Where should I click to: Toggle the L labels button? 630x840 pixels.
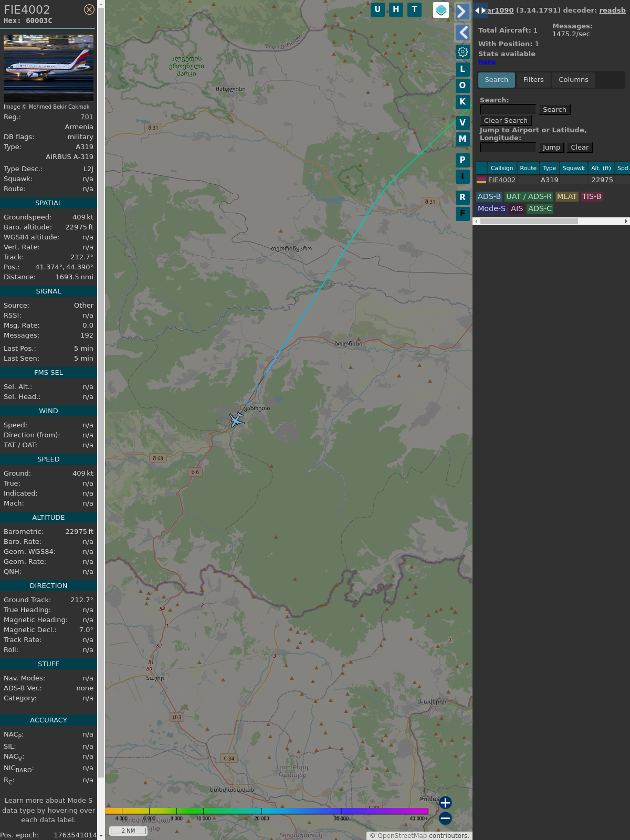[x=463, y=69]
